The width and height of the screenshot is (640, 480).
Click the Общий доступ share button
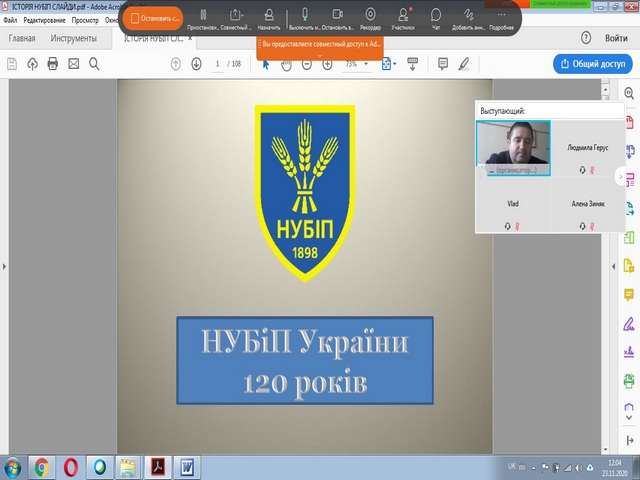(x=593, y=64)
